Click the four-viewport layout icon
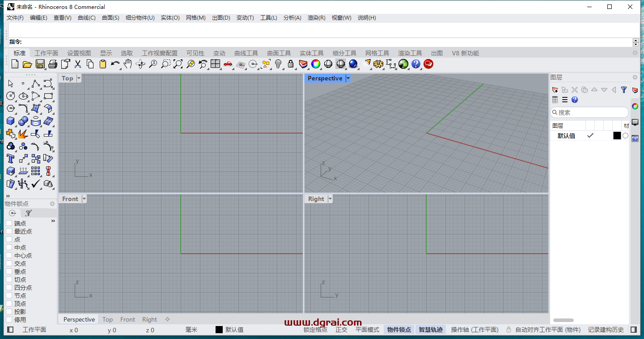Image resolution: width=644 pixels, height=339 pixels. tap(216, 64)
